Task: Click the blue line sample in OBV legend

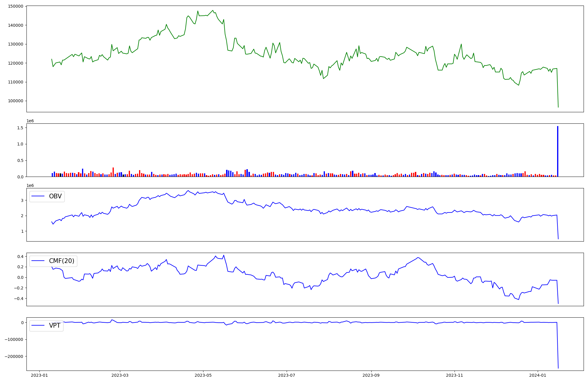Action: [38, 196]
